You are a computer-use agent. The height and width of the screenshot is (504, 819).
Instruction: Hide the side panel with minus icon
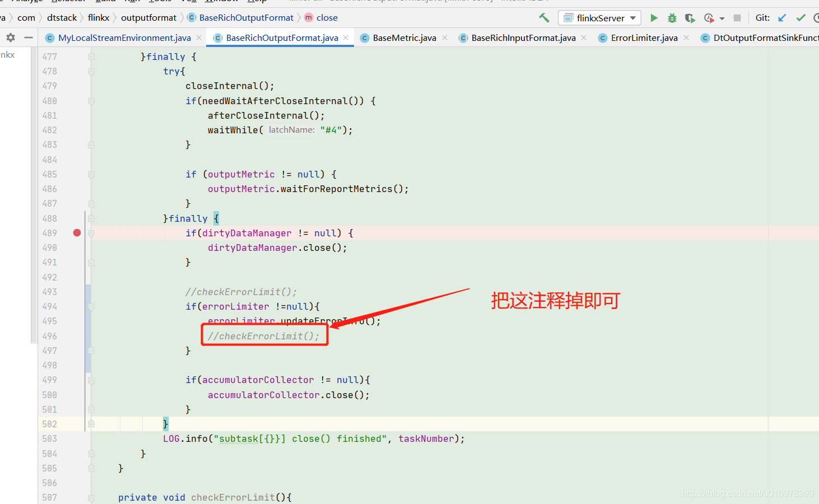pyautogui.click(x=29, y=38)
